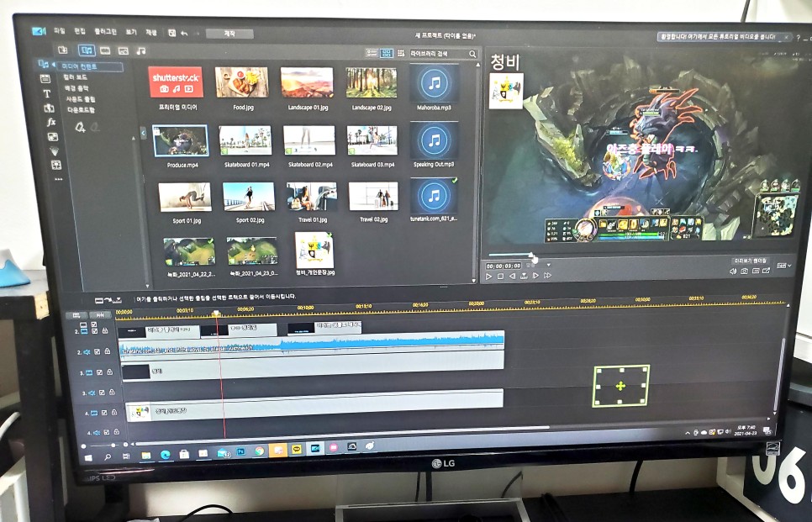
Task: Toggle track 4 video enable checkbox
Action: click(104, 413)
